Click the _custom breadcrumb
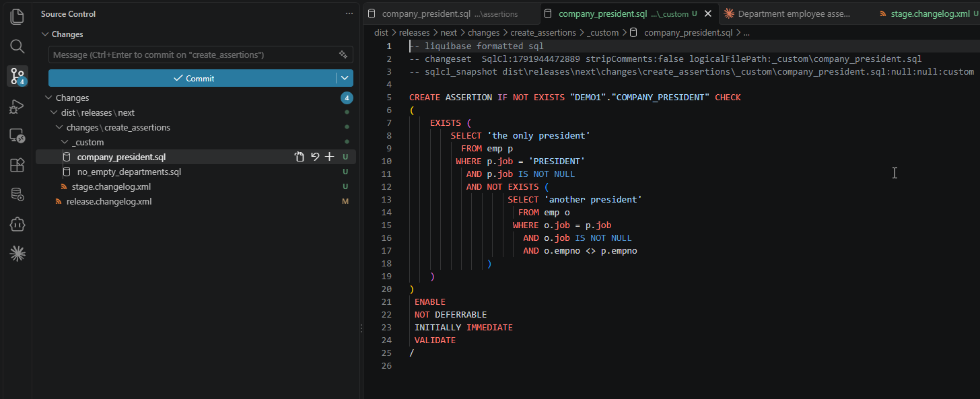Image resolution: width=980 pixels, height=399 pixels. click(602, 32)
